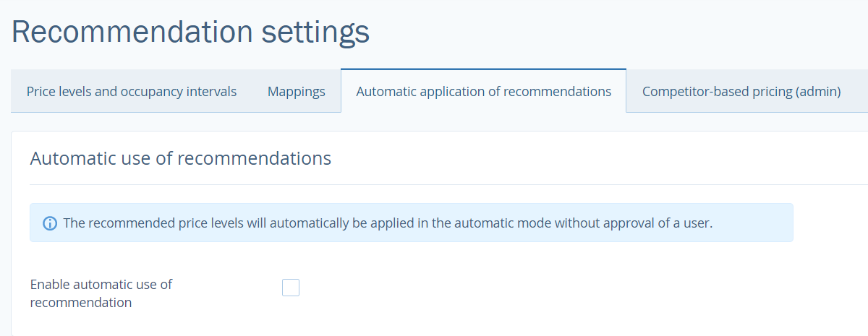Switch to the Mappings tab

pyautogui.click(x=297, y=92)
